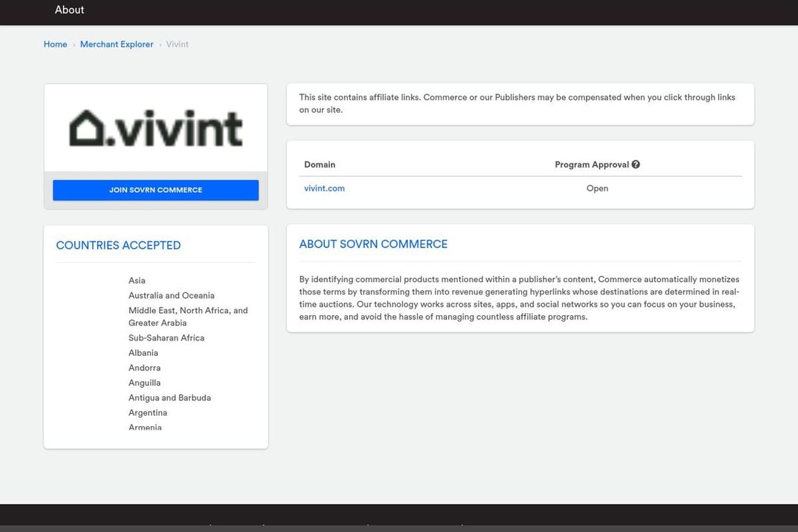This screenshot has height=532, width=798.
Task: Select Anguilla in countries list
Action: point(145,383)
